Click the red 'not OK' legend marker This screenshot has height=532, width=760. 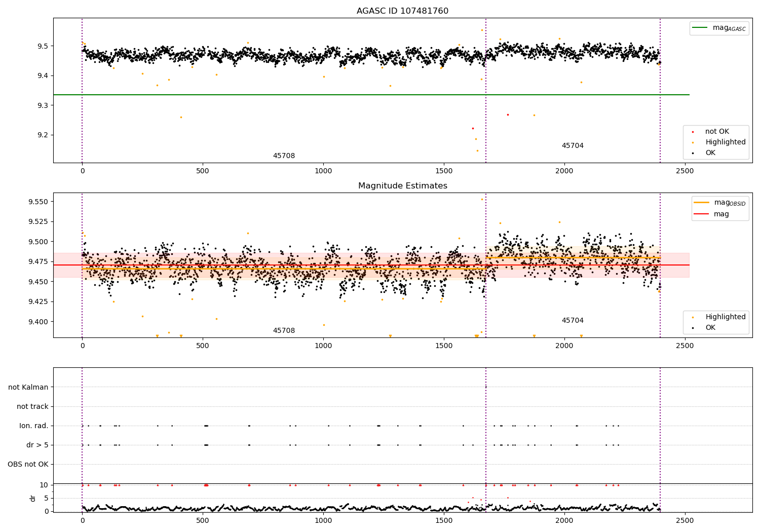(x=693, y=132)
